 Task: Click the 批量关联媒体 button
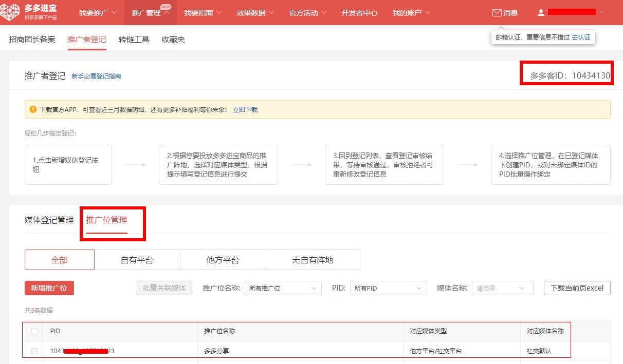point(164,288)
